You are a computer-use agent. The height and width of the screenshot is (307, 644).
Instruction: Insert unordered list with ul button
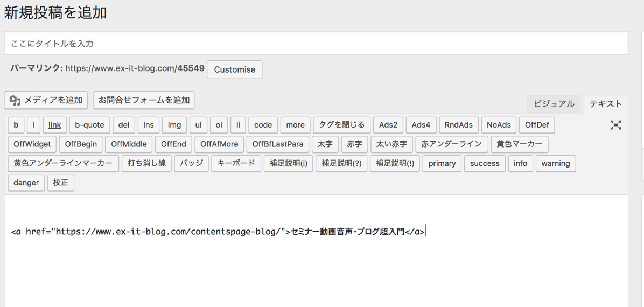[198, 125]
